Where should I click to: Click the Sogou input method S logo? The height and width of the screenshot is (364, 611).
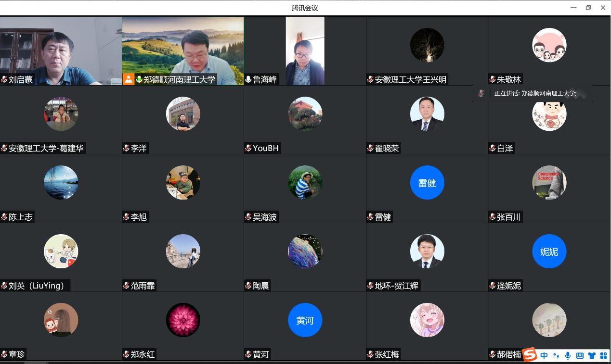[530, 355]
